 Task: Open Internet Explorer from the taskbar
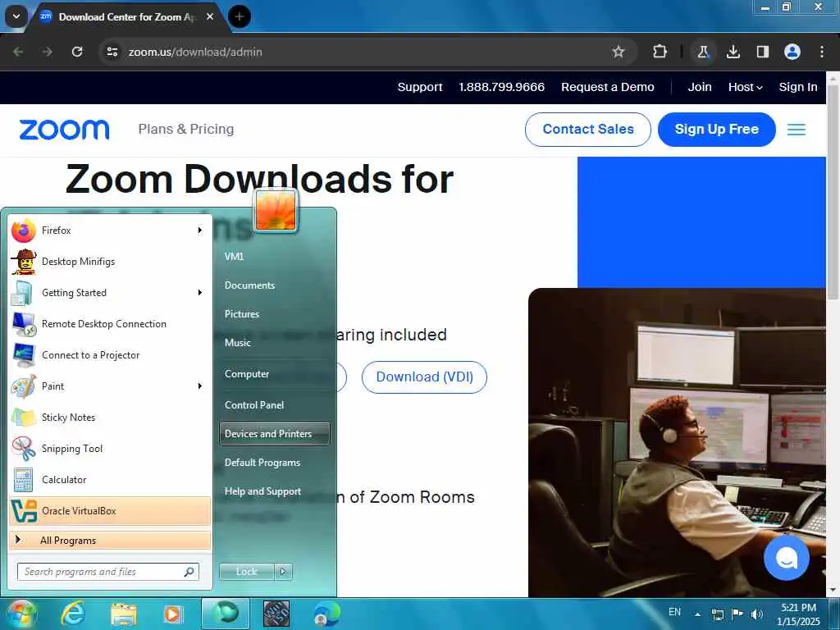tap(73, 614)
